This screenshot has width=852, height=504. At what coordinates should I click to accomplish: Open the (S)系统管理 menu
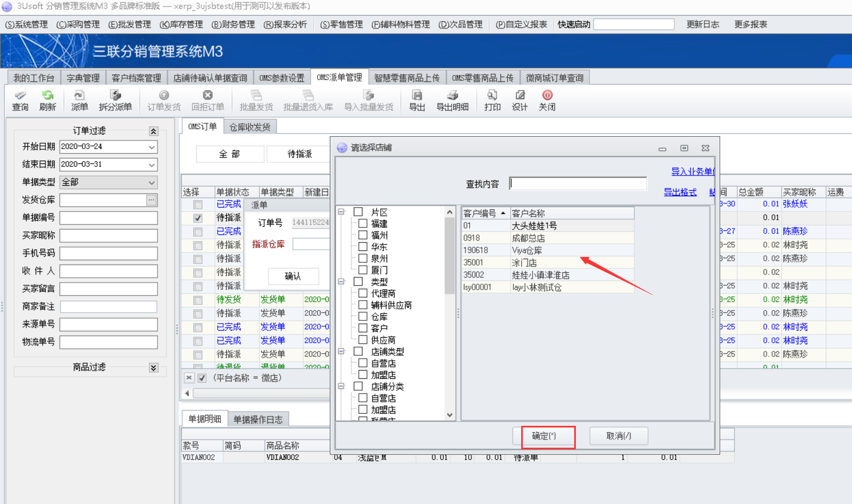(x=27, y=25)
